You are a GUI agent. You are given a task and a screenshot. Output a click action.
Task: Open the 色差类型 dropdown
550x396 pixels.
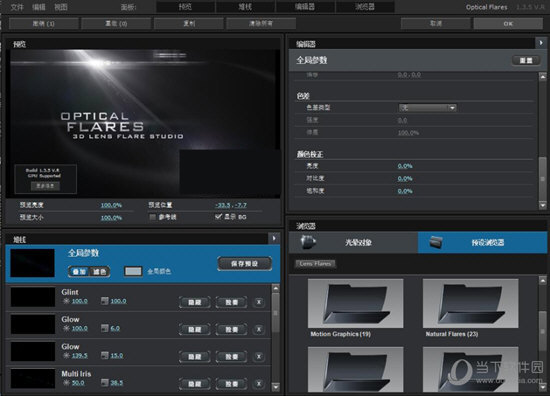pos(427,108)
